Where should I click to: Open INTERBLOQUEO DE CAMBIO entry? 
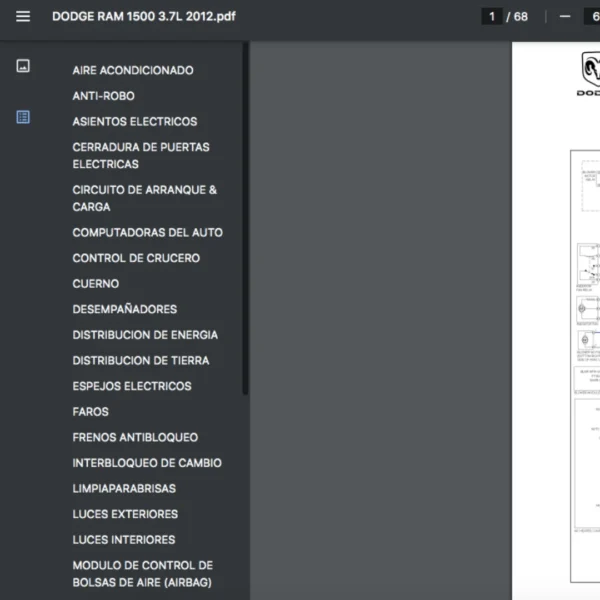pyautogui.click(x=147, y=463)
